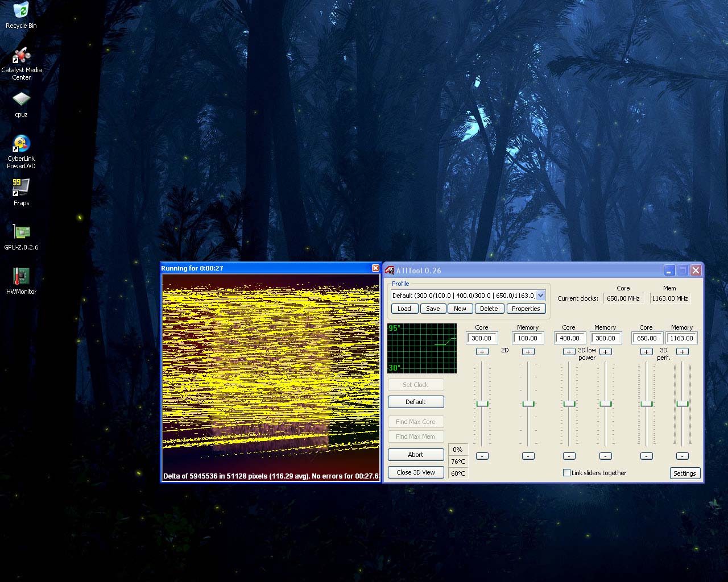The height and width of the screenshot is (582, 728).
Task: Increase 3D perf Memory with plus button
Action: pos(682,352)
